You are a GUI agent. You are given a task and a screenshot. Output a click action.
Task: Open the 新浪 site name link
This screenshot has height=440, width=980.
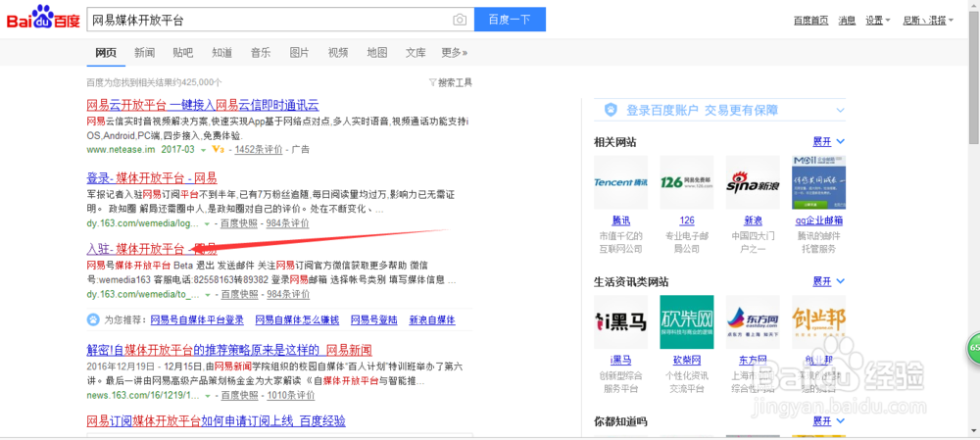point(753,220)
